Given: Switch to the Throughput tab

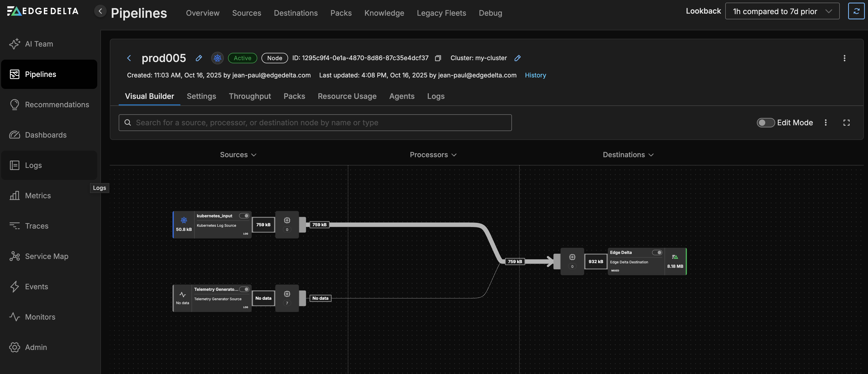Looking at the screenshot, I should 250,96.
